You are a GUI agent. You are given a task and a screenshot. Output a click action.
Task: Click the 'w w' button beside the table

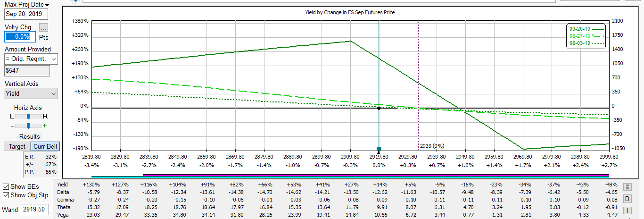pyautogui.click(x=627, y=187)
